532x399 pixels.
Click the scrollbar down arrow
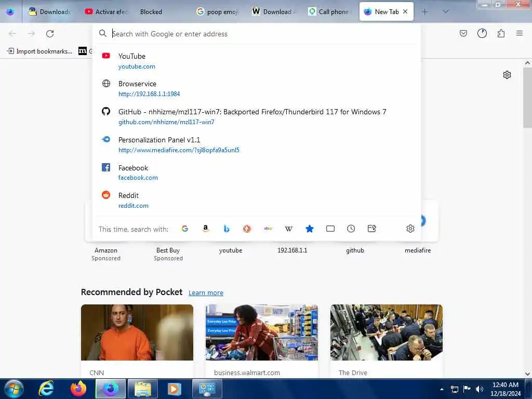coord(527,374)
